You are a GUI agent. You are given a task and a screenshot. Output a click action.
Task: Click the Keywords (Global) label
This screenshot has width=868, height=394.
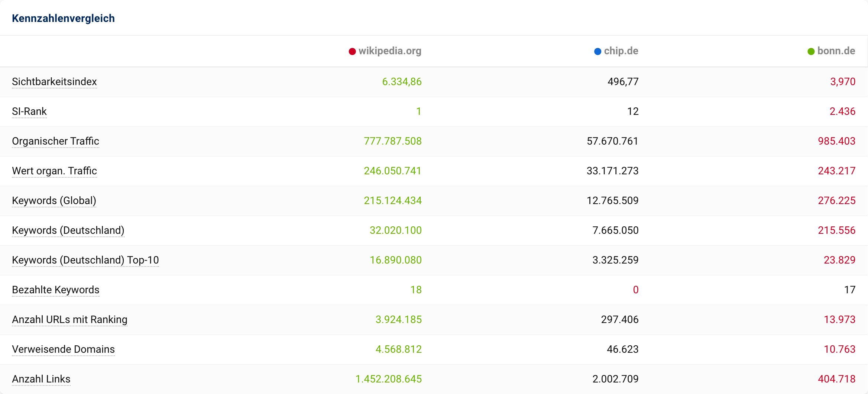click(54, 201)
